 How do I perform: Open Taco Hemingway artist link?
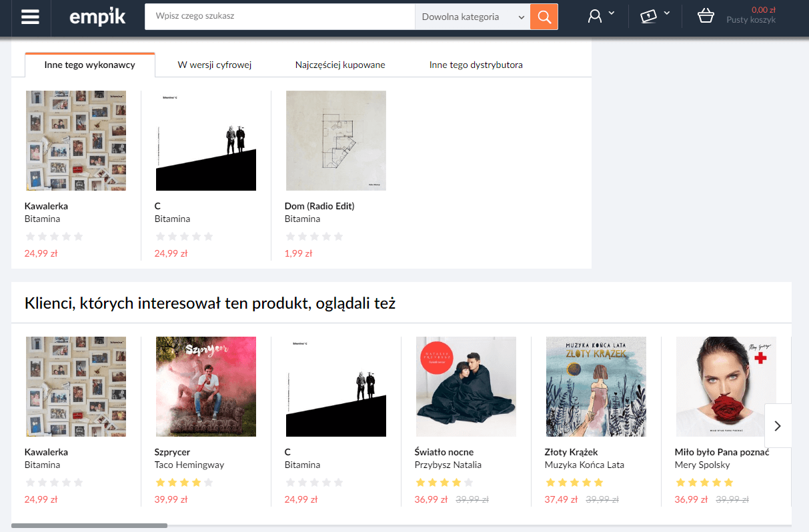pos(189,465)
